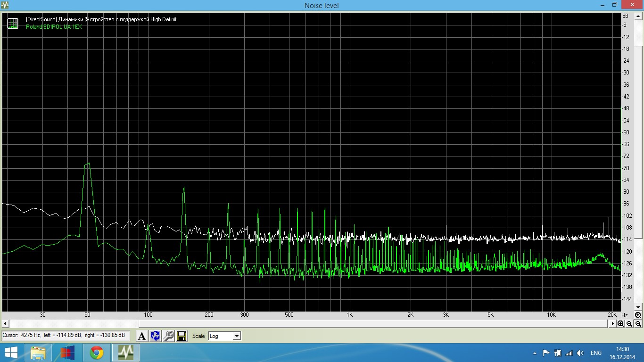Open Action Center flag icon in tray

point(546,353)
